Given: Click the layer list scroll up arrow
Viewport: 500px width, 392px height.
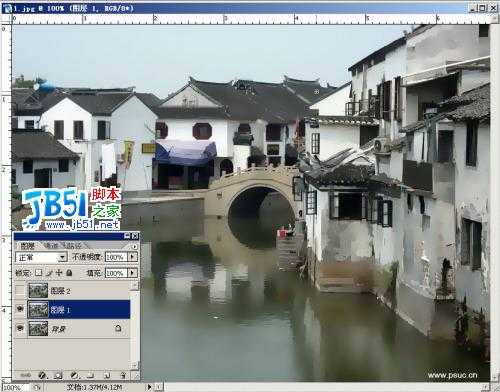Looking at the screenshot, I should click(x=134, y=285).
